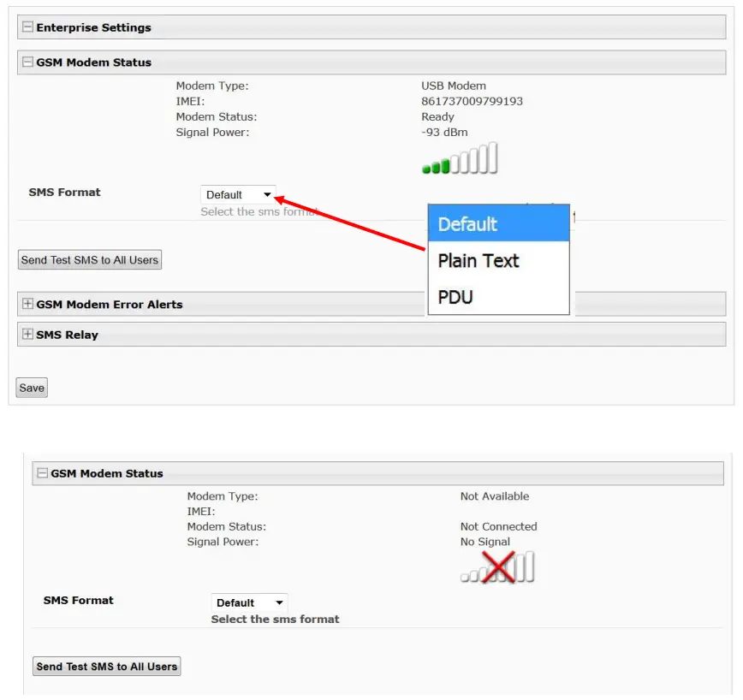
Task: Click the green signal strength bars icon
Action: pos(460,159)
